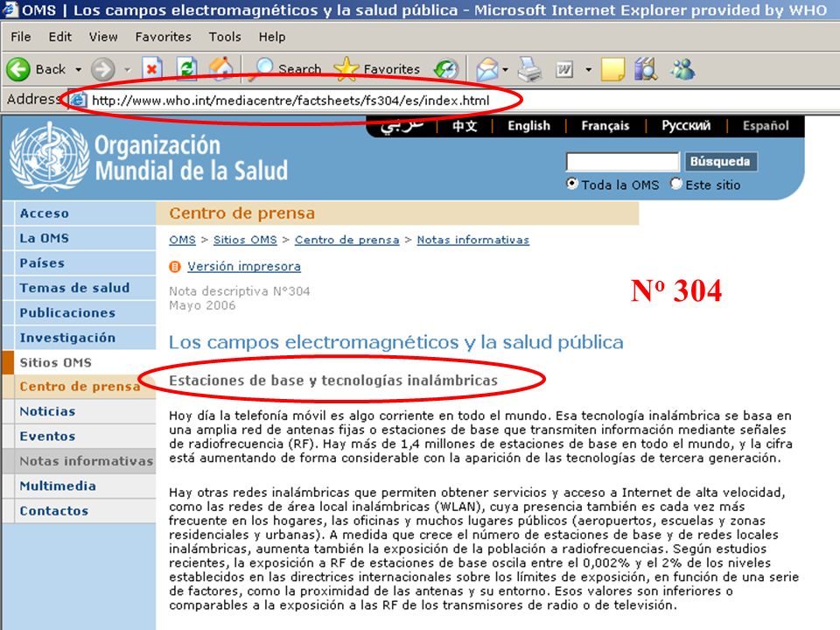Viewport: 840px width, 630px height.
Task: Open the Edit menu
Action: [x=59, y=37]
